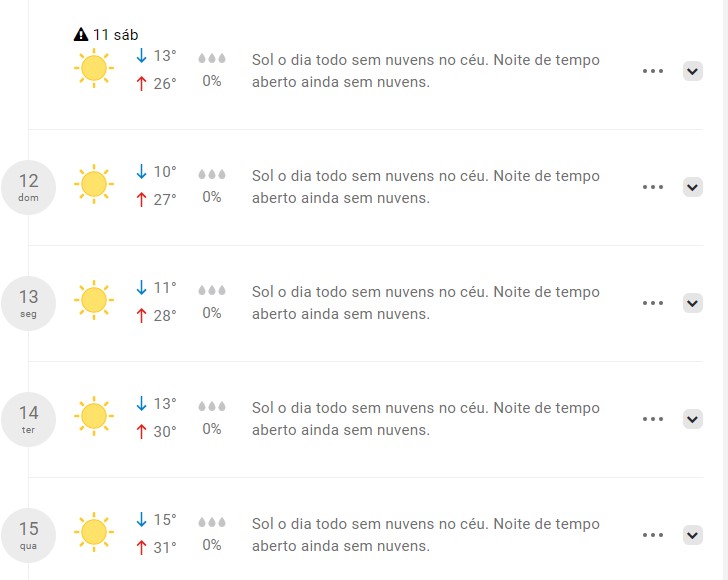Expand the 11 sáb forecast details
Image resolution: width=728 pixels, height=580 pixels.
coord(693,71)
